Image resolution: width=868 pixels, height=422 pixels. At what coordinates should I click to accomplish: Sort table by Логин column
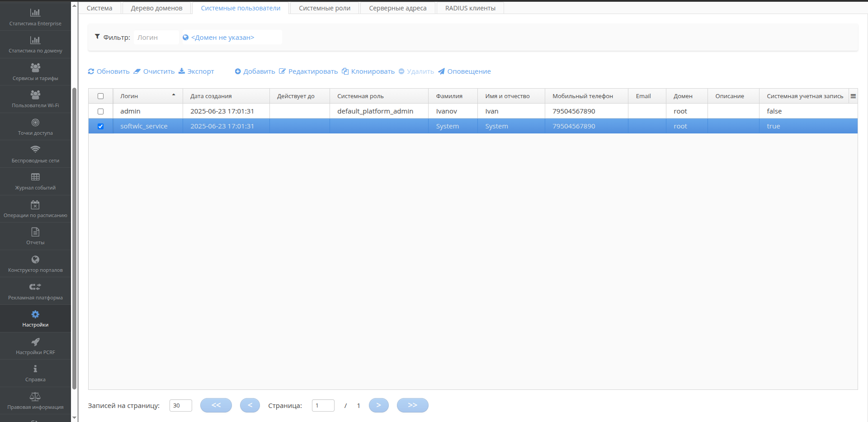pyautogui.click(x=147, y=96)
